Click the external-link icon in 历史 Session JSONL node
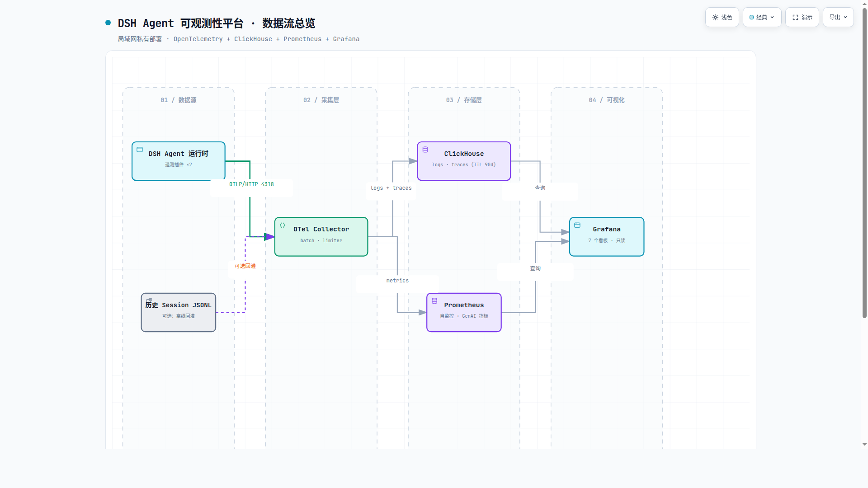This screenshot has width=868, height=488. click(149, 300)
